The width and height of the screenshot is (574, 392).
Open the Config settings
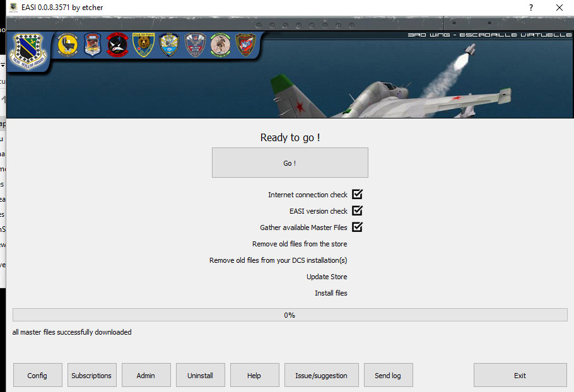38,375
